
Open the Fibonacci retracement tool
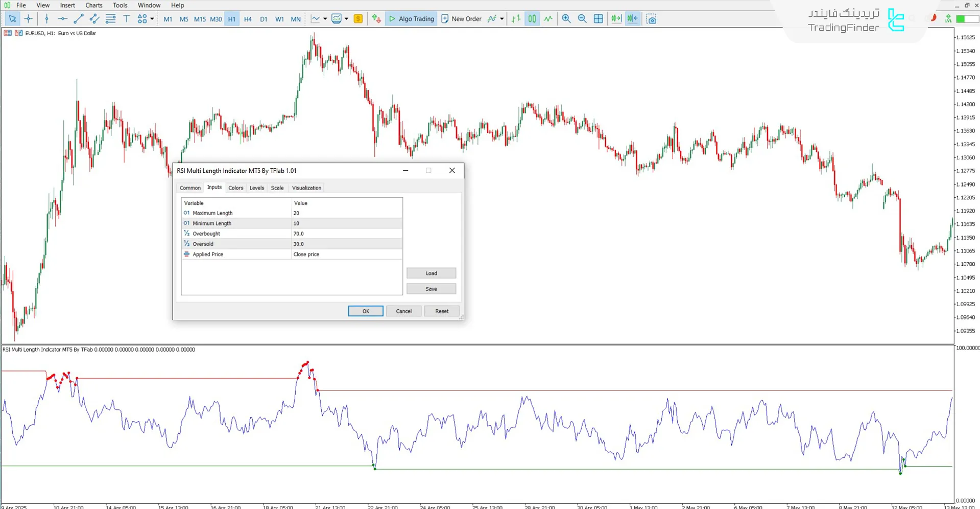coord(110,19)
